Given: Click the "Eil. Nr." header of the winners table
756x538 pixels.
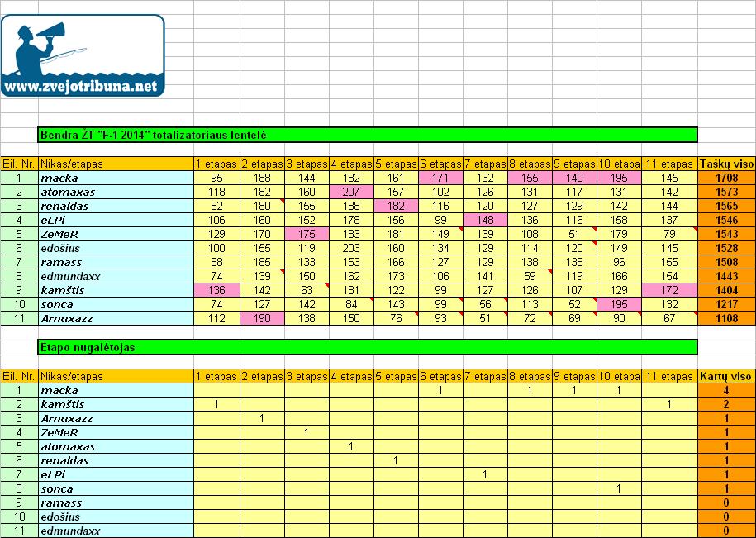Looking at the screenshot, I should [19, 376].
